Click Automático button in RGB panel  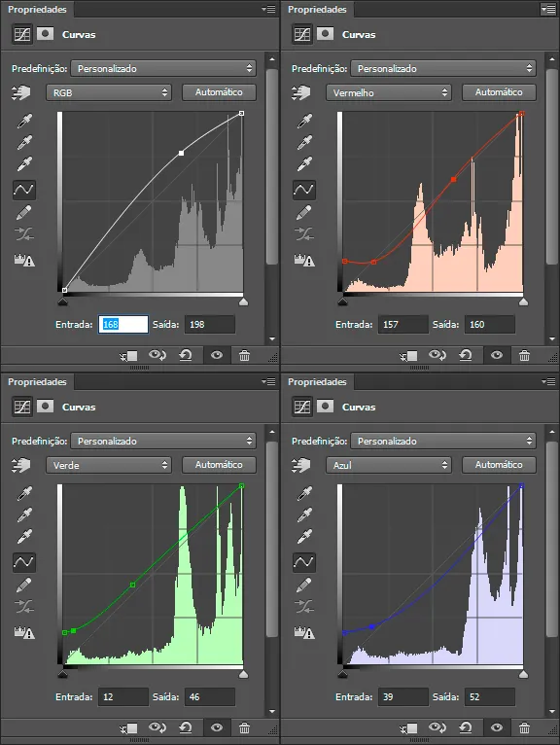(x=219, y=92)
